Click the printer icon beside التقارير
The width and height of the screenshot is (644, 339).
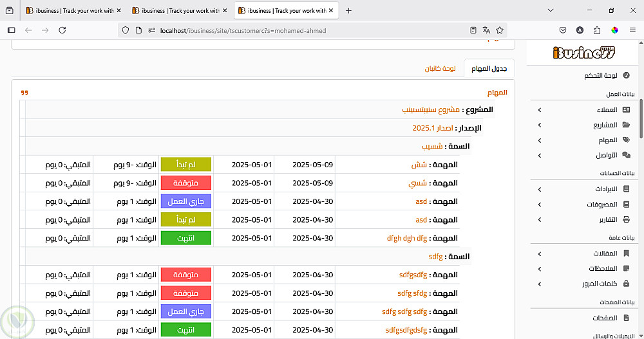(626, 220)
